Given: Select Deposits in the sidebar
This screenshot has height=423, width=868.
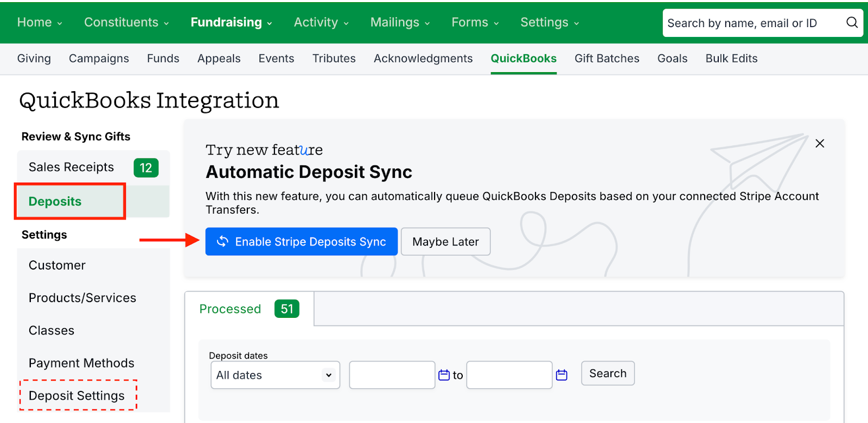Looking at the screenshot, I should tap(55, 201).
